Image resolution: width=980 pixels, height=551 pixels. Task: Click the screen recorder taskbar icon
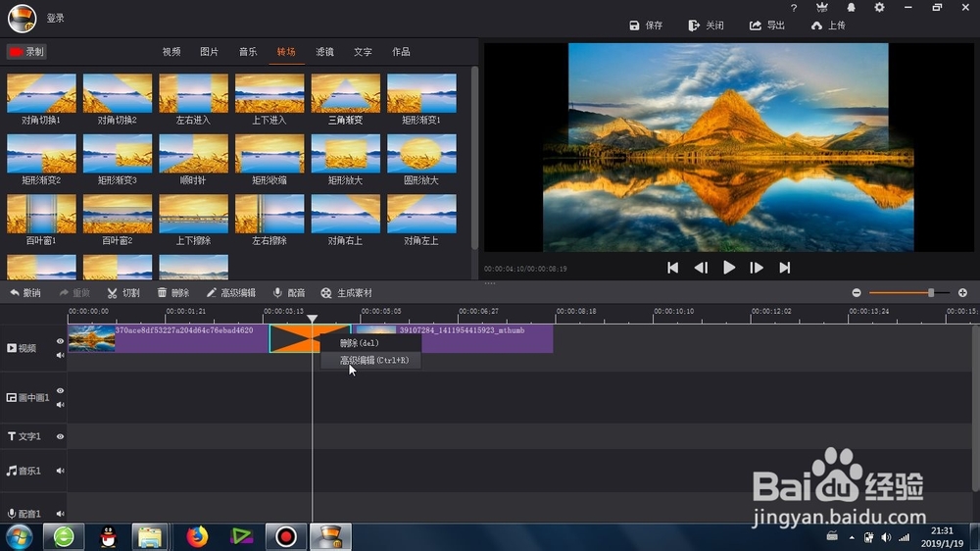click(x=285, y=536)
